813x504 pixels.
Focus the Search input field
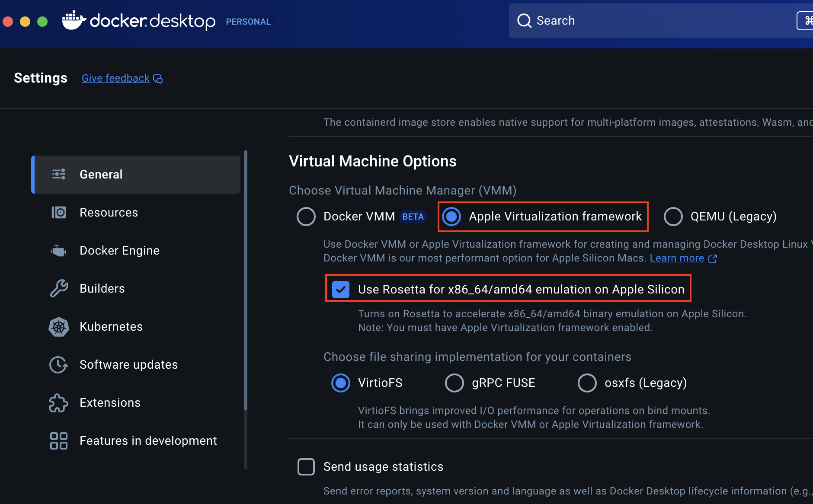[x=661, y=21]
